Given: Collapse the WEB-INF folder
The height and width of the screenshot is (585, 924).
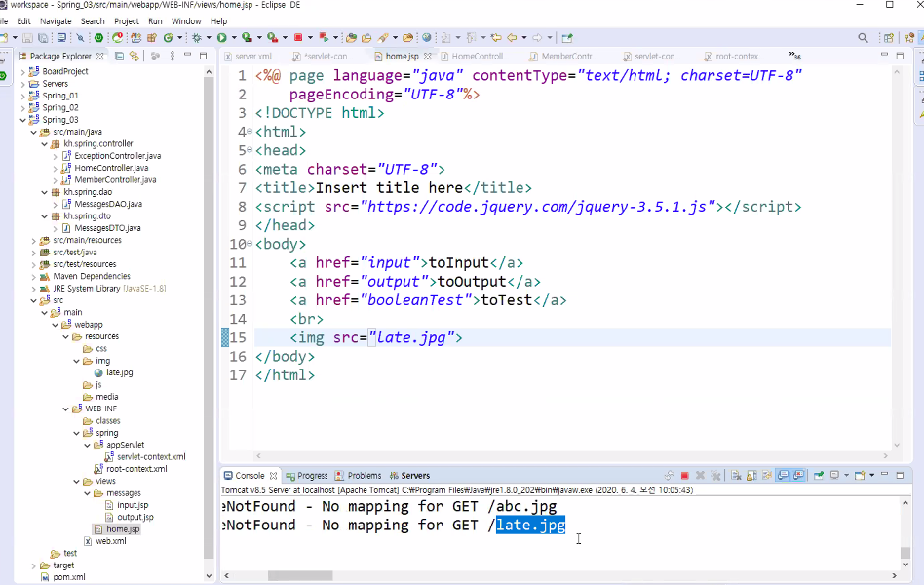Looking at the screenshot, I should [66, 409].
